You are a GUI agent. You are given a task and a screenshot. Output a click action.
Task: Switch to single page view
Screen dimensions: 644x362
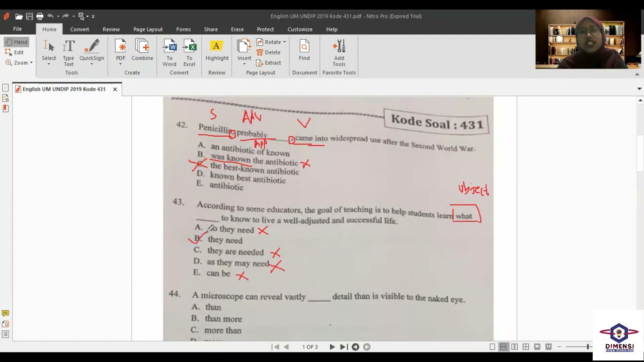click(492, 347)
